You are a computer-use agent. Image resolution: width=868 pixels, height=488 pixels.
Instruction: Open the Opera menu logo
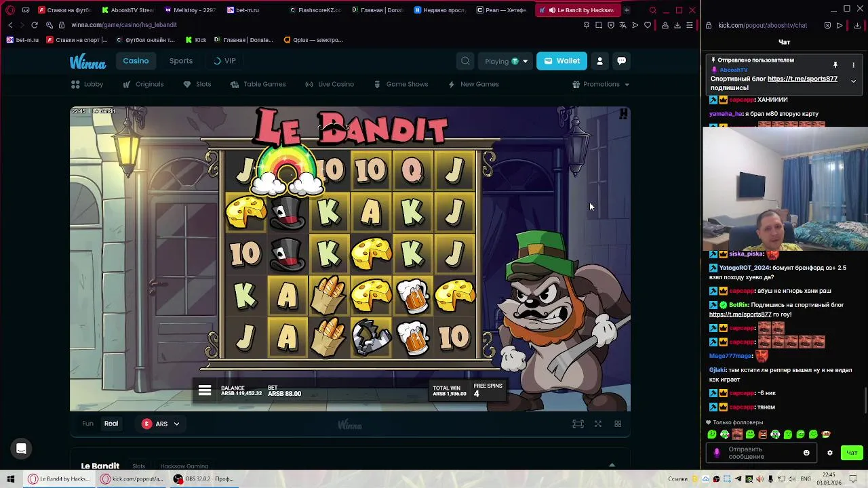[x=10, y=10]
